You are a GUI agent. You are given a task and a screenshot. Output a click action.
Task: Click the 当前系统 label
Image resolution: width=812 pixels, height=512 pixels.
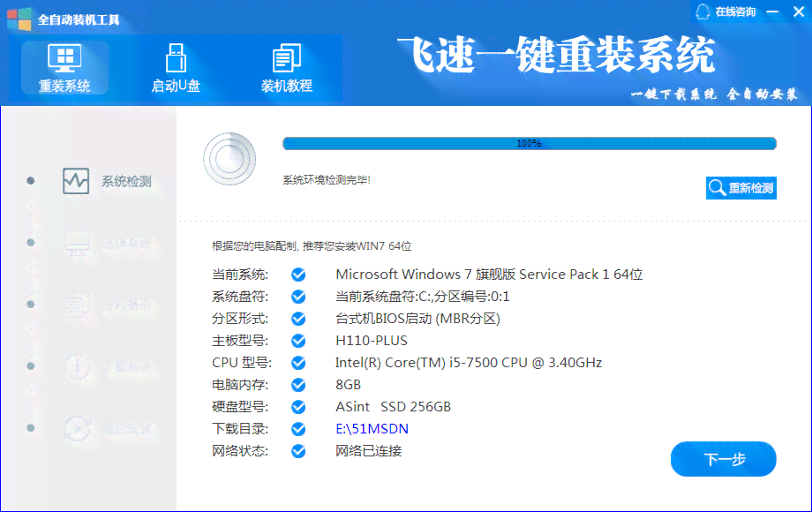click(240, 275)
